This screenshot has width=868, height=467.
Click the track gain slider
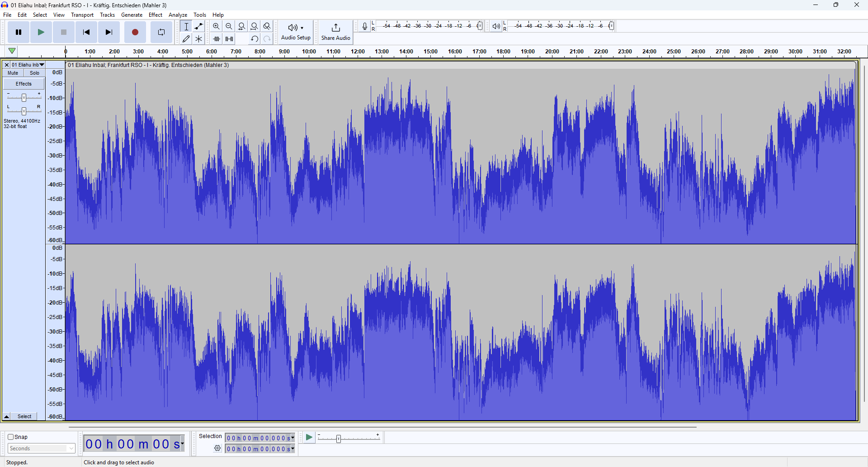tap(24, 97)
